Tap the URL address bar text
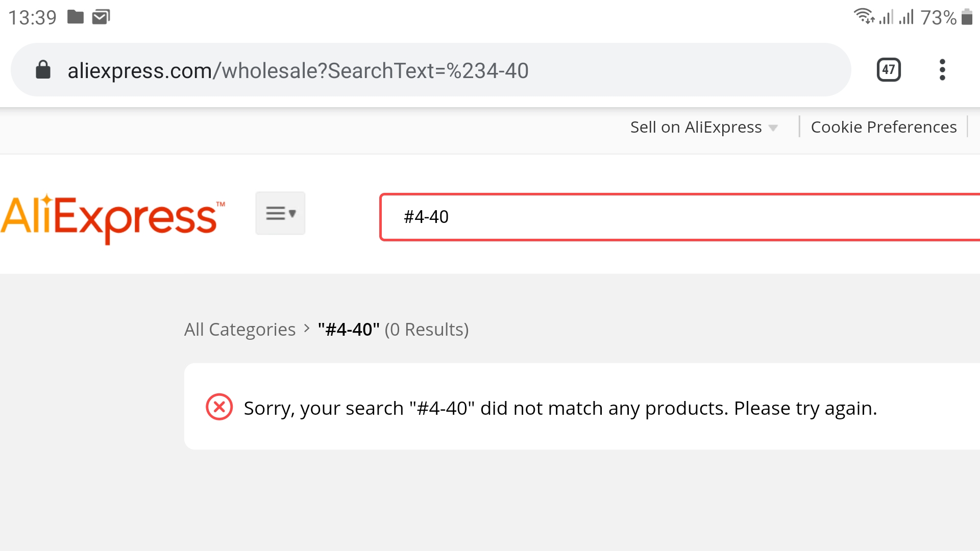 point(298,70)
